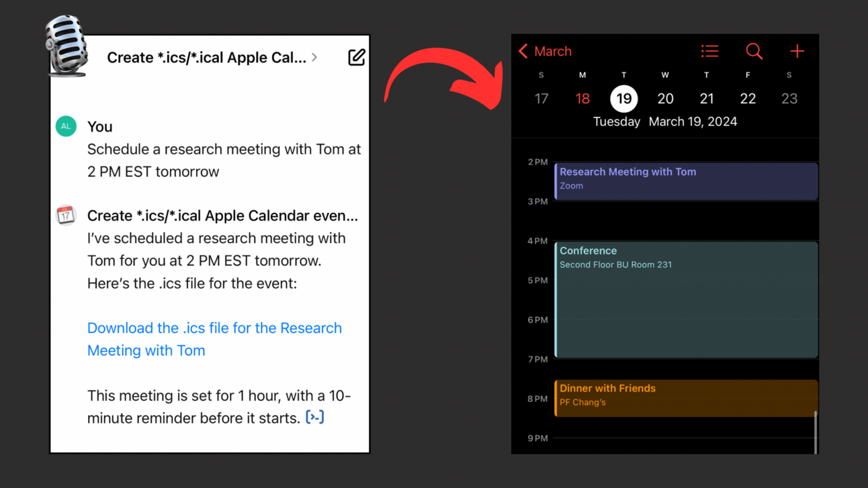Select Saturday 23 in the week strip
Screen dimensions: 868x488
coord(789,99)
